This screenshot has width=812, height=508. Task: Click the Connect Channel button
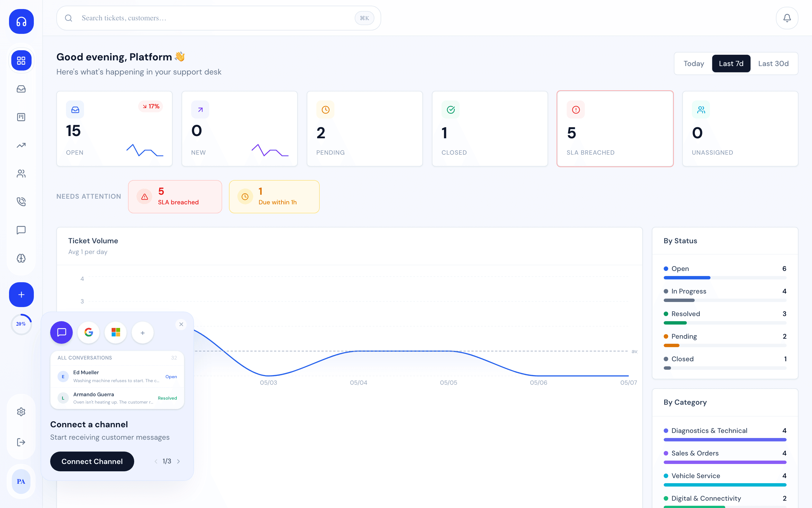92,461
